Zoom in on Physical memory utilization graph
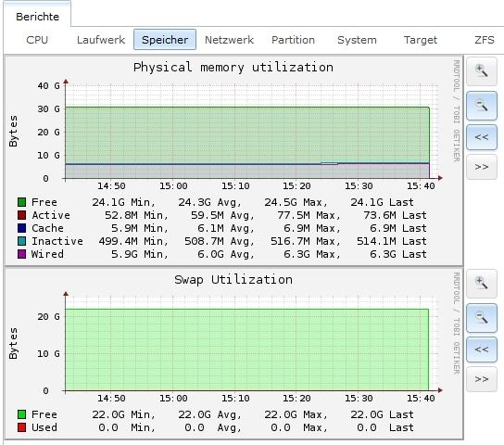Viewport: 504px width, 445px height. click(x=482, y=71)
